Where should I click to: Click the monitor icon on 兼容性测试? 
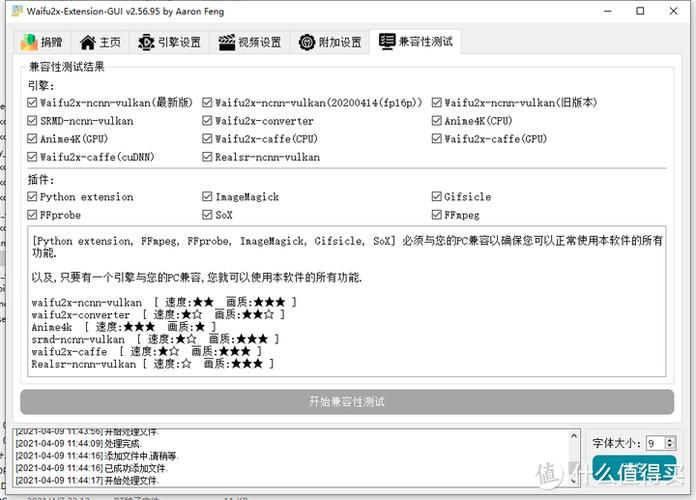click(x=387, y=41)
